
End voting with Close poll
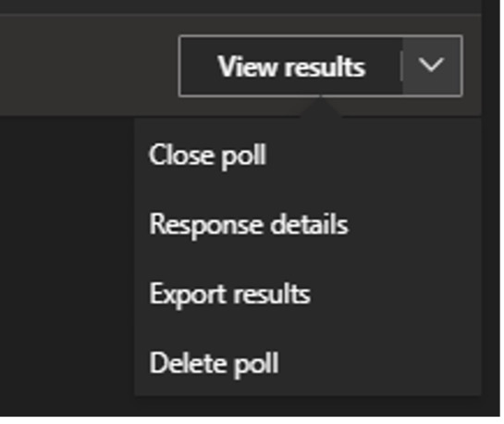[308, 155]
